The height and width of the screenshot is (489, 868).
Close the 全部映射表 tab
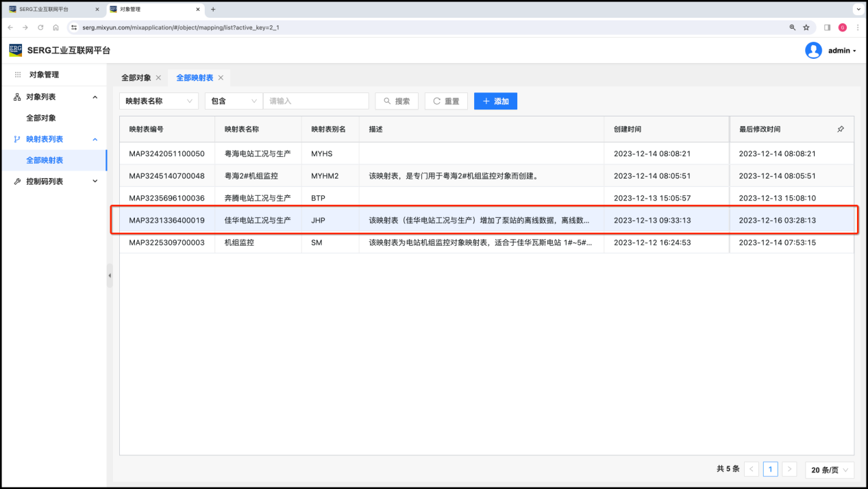tap(221, 78)
